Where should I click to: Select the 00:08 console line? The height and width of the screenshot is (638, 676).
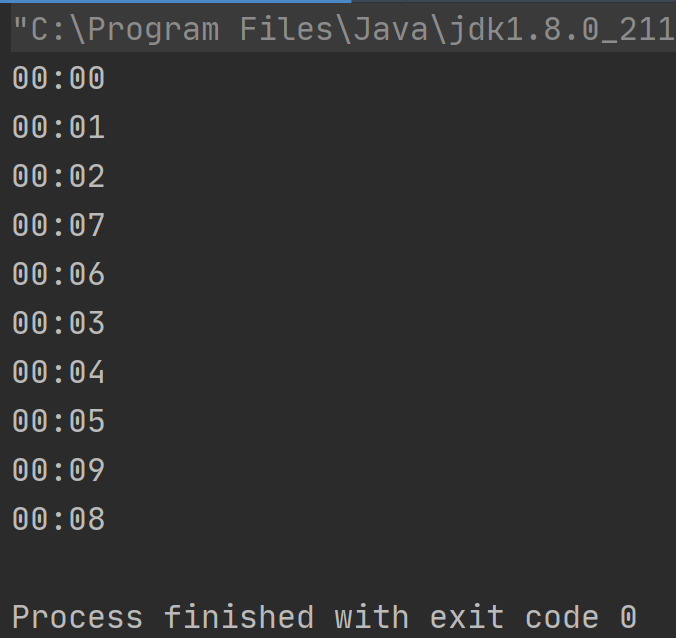coord(59,519)
